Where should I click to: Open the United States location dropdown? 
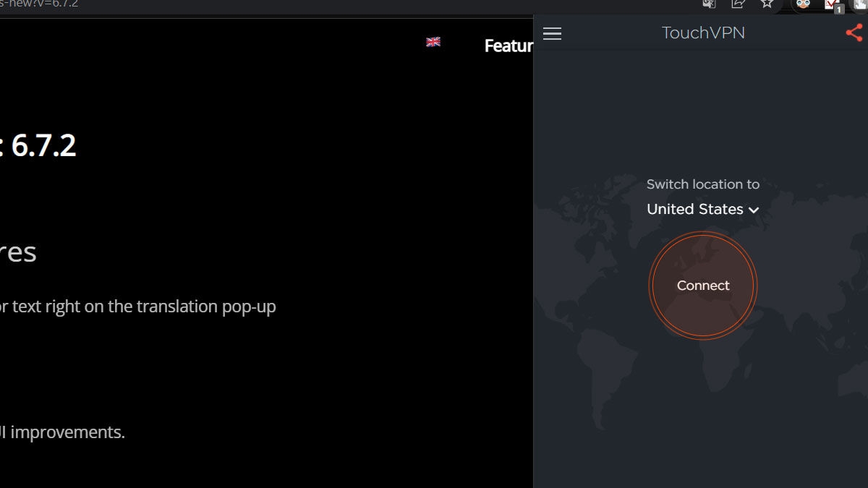[x=695, y=209]
